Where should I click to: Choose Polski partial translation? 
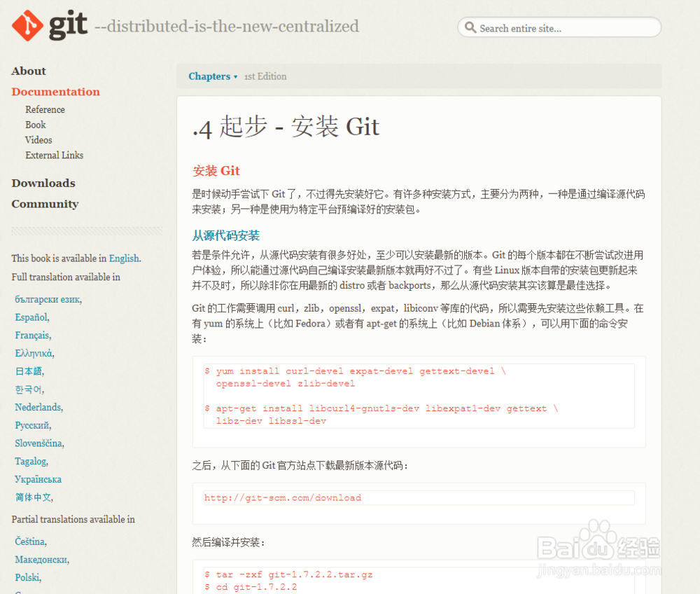tap(28, 577)
